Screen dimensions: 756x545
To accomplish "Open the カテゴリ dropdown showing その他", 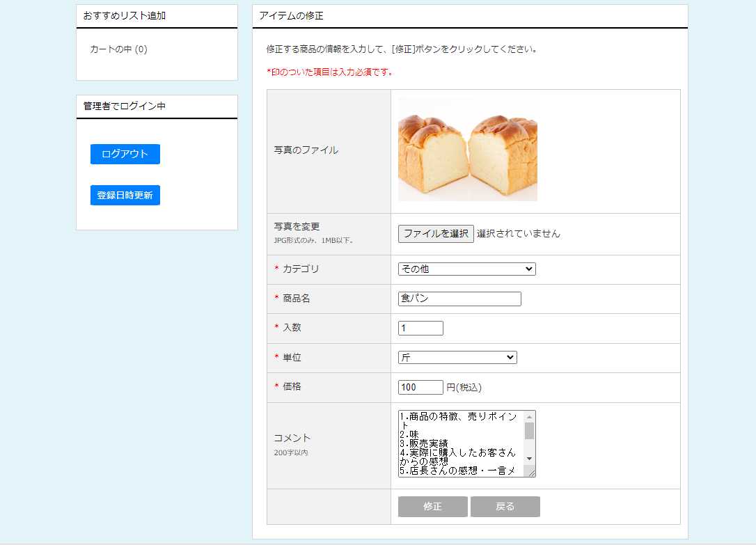I will 466,269.
